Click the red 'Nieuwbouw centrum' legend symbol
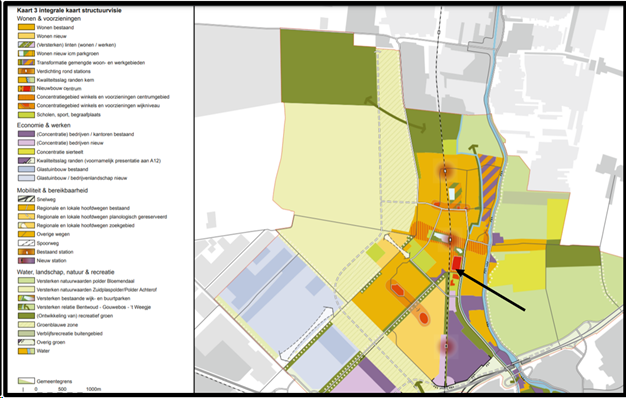 (26, 89)
